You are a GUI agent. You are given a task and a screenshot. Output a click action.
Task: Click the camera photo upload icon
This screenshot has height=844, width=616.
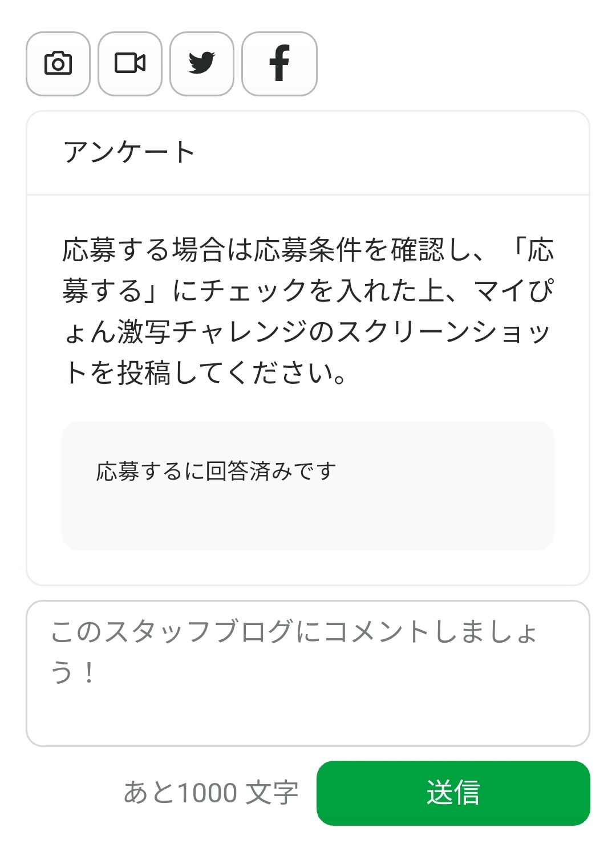[58, 63]
